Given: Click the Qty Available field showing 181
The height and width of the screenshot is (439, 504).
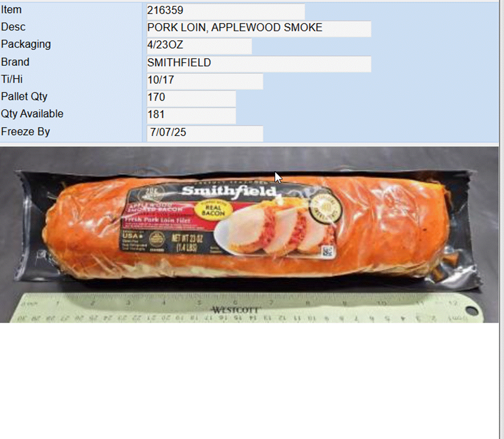Looking at the screenshot, I should [x=191, y=115].
